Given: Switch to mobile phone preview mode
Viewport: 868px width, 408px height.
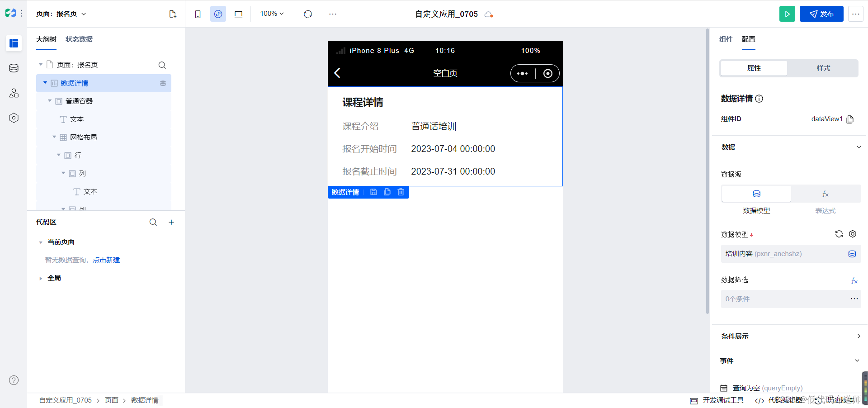Looking at the screenshot, I should tap(198, 14).
